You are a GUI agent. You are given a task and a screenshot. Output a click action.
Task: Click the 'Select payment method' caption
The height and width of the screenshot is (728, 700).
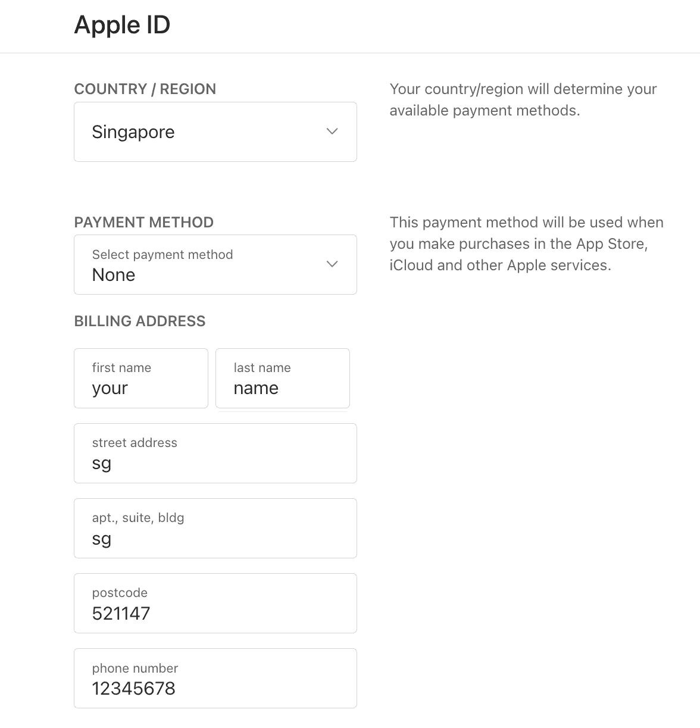162,255
